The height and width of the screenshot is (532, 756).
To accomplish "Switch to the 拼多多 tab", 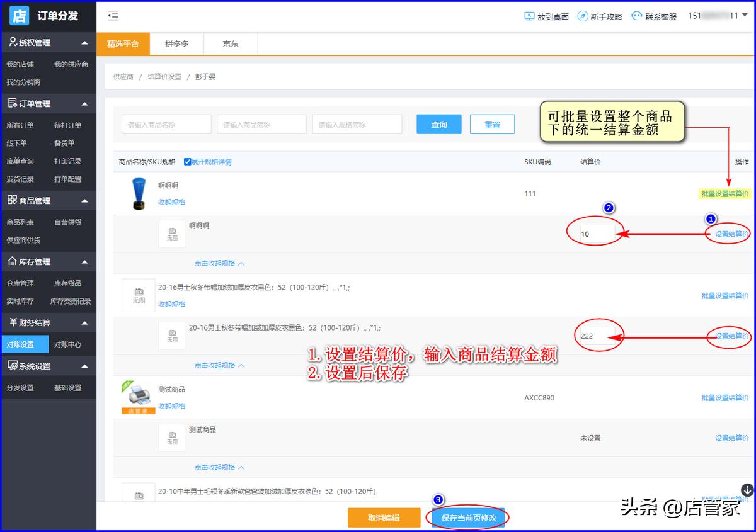I will pos(176,43).
